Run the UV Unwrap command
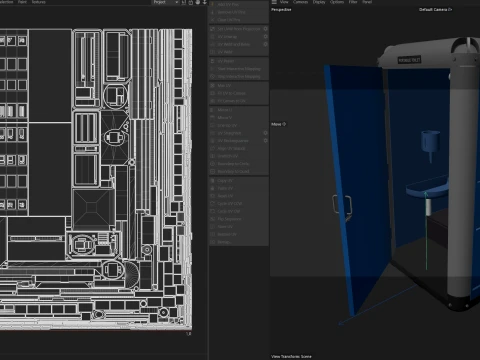 coord(236,37)
